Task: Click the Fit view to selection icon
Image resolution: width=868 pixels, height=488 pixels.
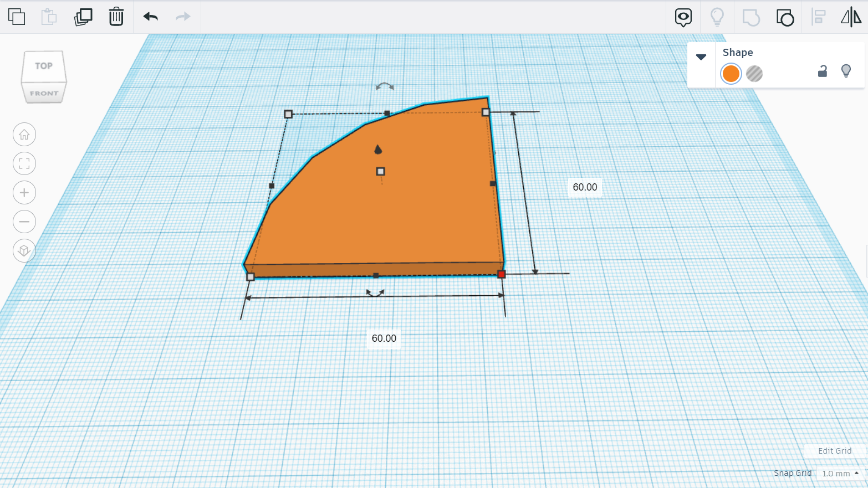Action: (x=24, y=163)
